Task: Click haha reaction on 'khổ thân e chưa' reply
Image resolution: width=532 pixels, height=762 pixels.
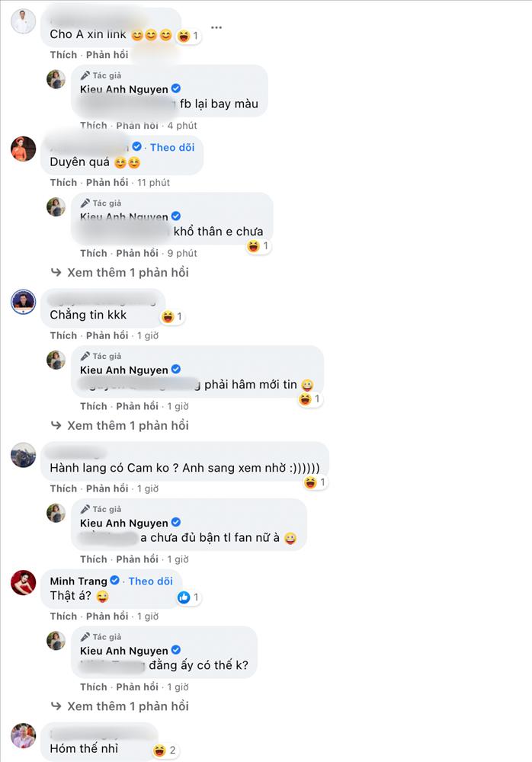Action: pos(258,246)
